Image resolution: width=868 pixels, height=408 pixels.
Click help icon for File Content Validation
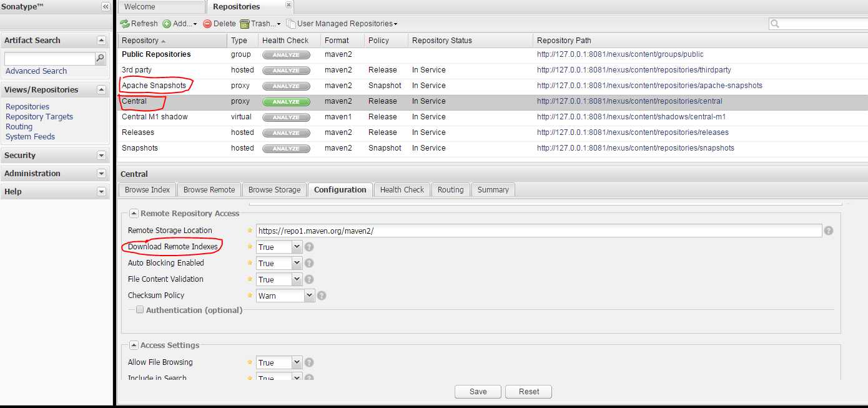coord(309,279)
